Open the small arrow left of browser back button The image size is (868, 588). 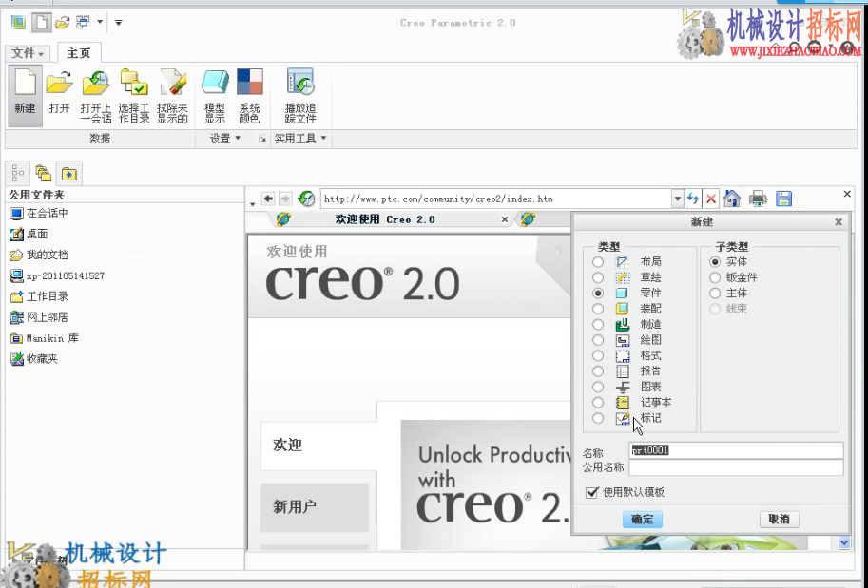click(x=253, y=203)
